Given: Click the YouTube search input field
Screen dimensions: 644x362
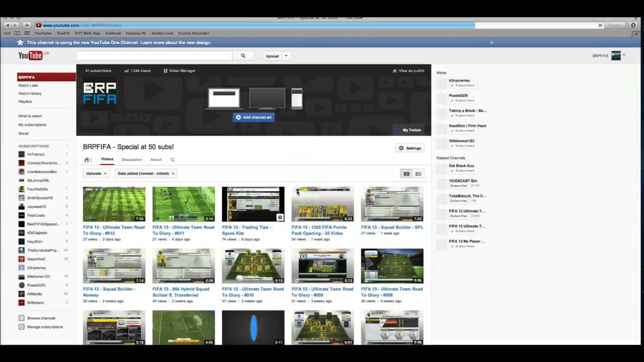Looking at the screenshot, I should click(154, 56).
